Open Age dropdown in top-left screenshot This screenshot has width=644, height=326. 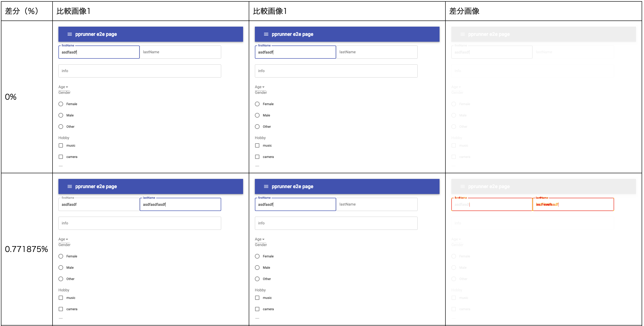pyautogui.click(x=63, y=87)
